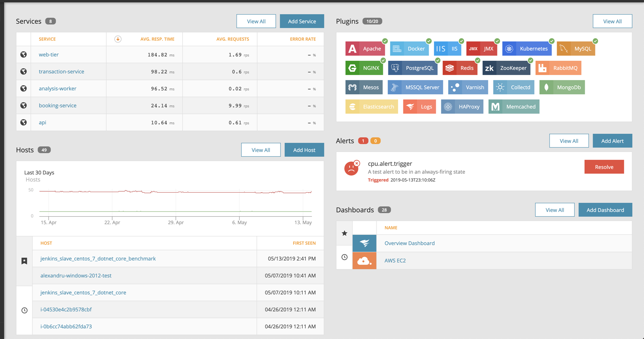Open the Overview Dashboard link
Image resolution: width=644 pixels, height=339 pixels.
[409, 243]
